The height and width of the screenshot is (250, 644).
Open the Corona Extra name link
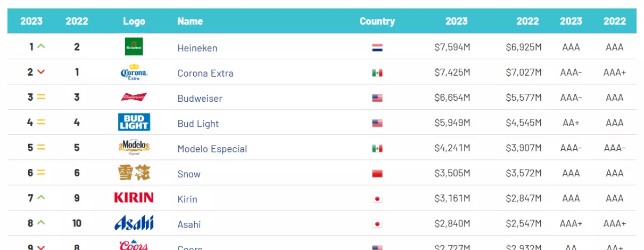[x=205, y=73]
